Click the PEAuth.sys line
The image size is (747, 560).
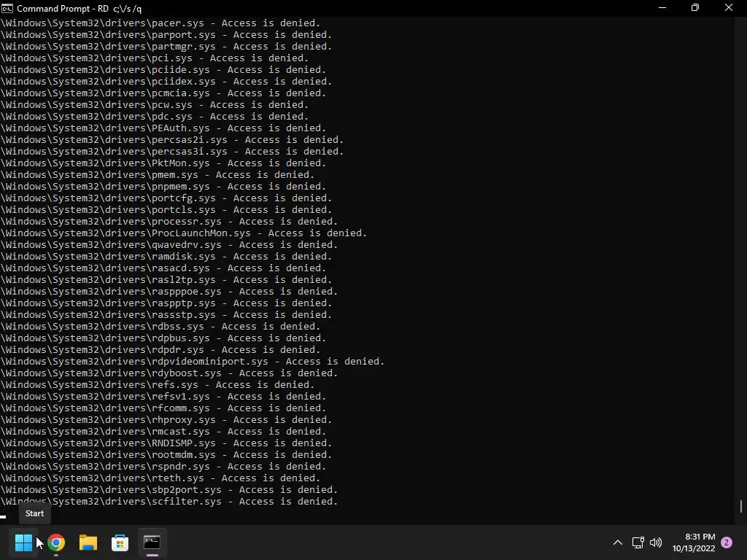(x=163, y=128)
